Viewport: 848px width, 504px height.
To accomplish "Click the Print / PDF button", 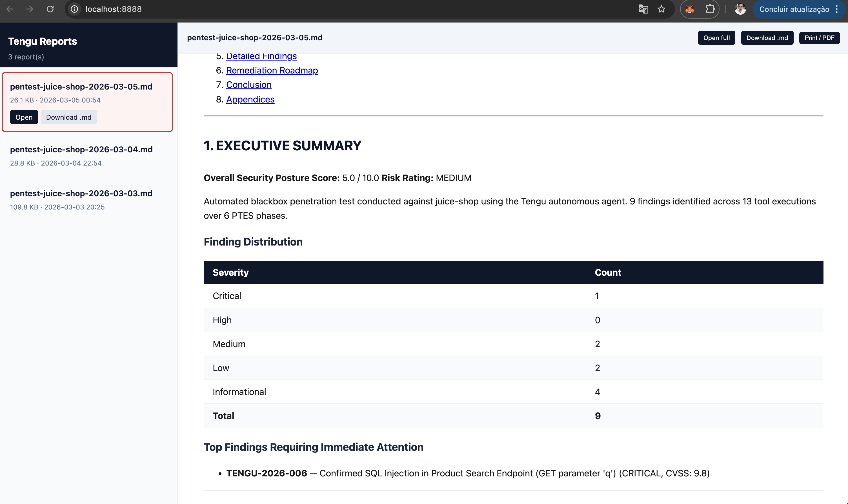I will click(819, 38).
